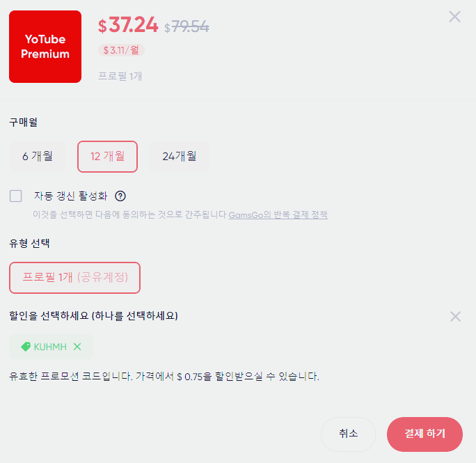Click the $37.24 discounted price

pyautogui.click(x=128, y=25)
